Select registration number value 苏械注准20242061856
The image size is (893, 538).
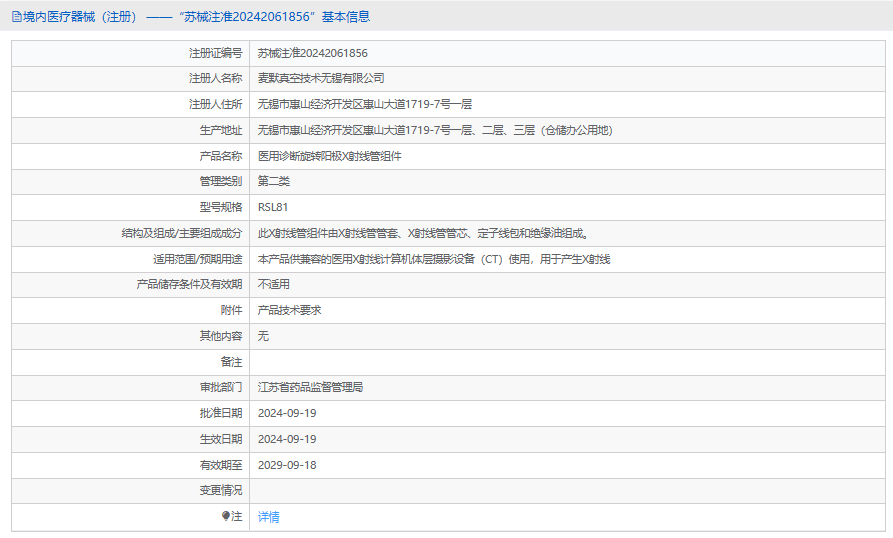pyautogui.click(x=313, y=53)
